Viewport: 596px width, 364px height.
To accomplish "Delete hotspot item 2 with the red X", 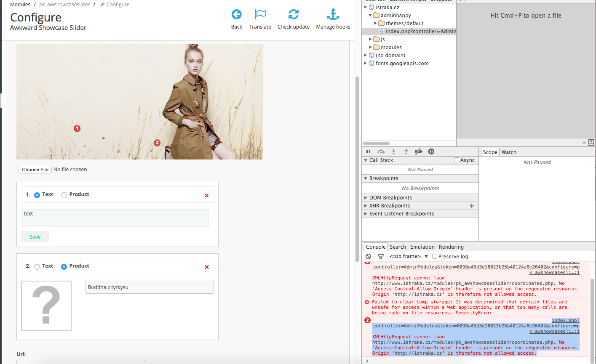I will click(206, 267).
